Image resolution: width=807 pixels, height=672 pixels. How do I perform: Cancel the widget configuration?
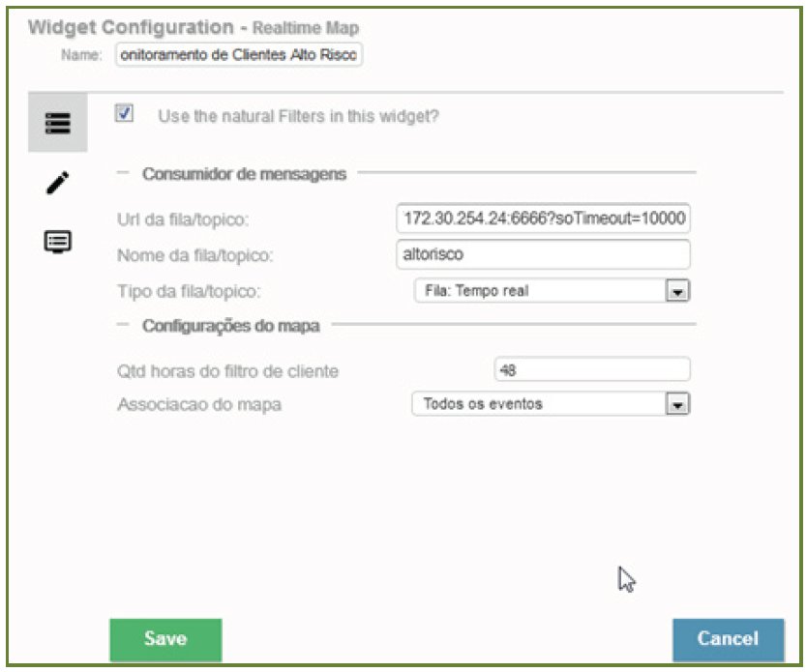pyautogui.click(x=728, y=638)
